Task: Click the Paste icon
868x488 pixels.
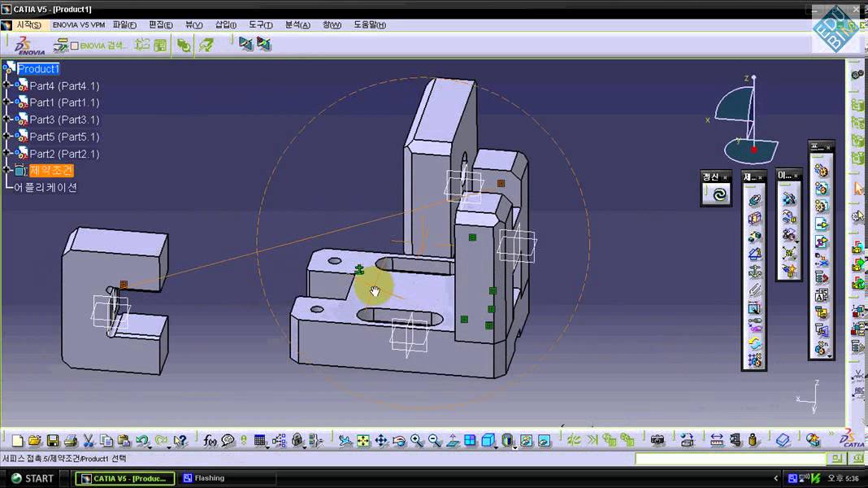Action: 124,440
